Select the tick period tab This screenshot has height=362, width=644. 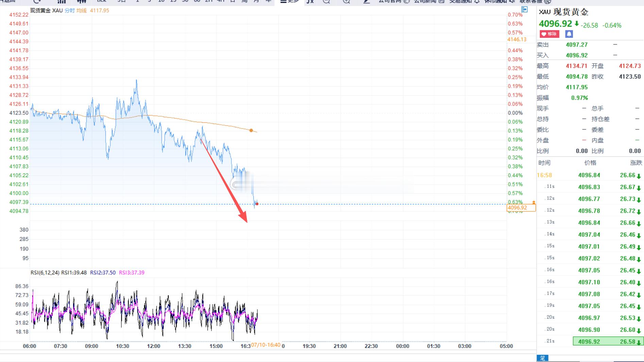pyautogui.click(x=102, y=1)
